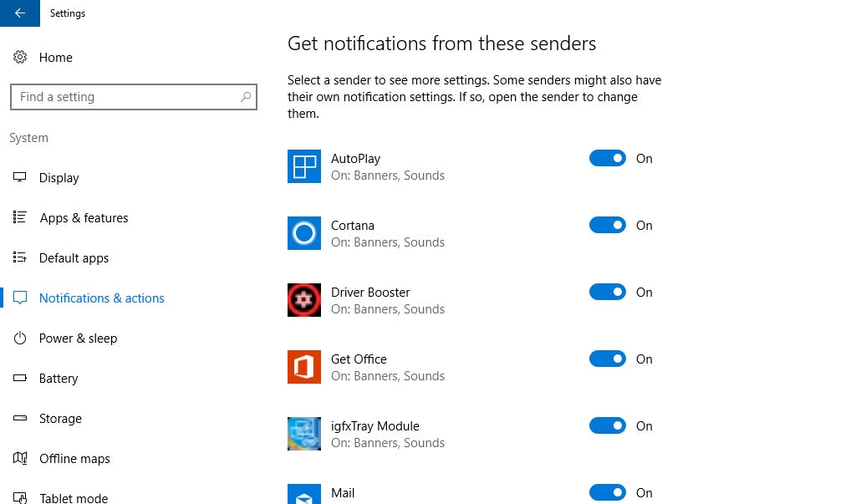Click the Mail envelope icon
856x504 pixels.
tap(304, 495)
